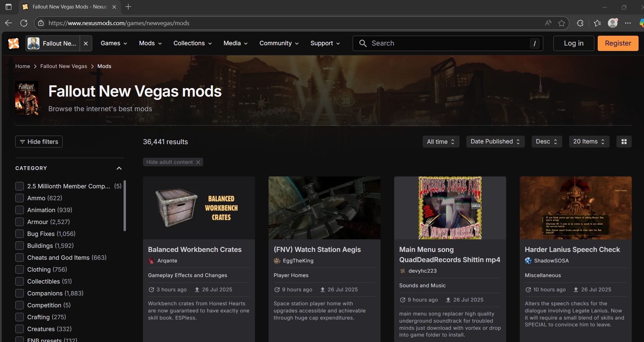This screenshot has width=644, height=342.
Task: Open browser Extensions puzzle icon
Action: [580, 23]
